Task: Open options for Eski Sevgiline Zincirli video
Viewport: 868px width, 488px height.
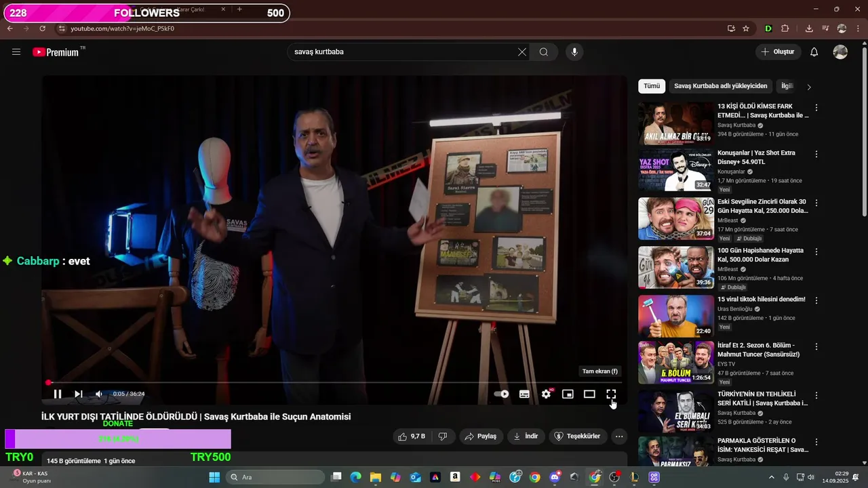Action: coord(816,203)
